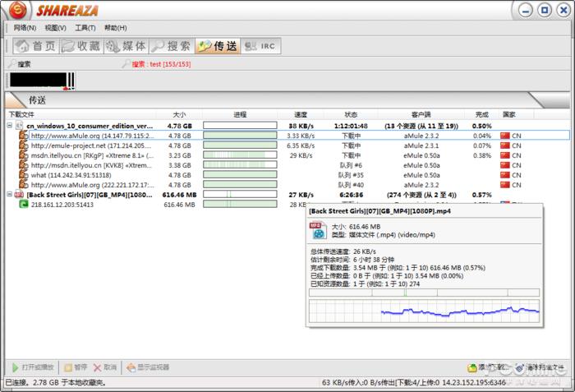Click the 打开或播放 play button

click(x=33, y=367)
